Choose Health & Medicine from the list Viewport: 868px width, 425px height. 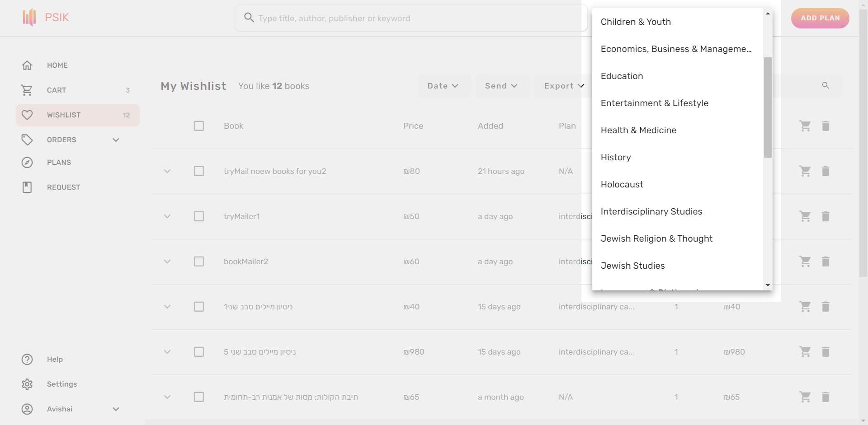pyautogui.click(x=638, y=131)
